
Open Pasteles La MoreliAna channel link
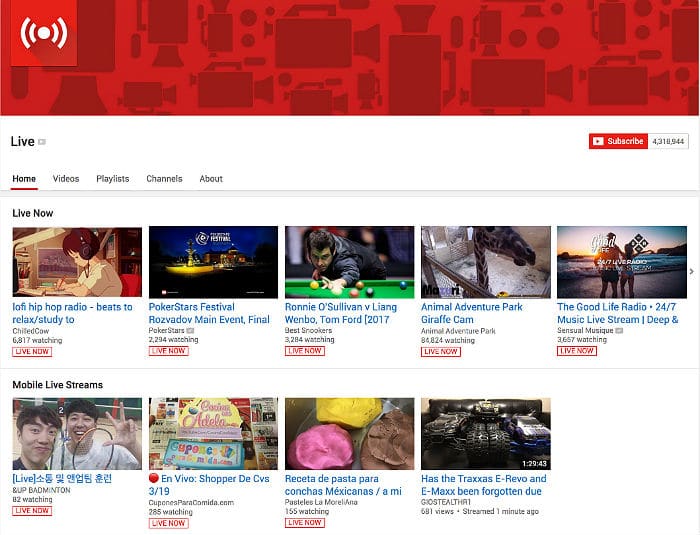pos(321,502)
